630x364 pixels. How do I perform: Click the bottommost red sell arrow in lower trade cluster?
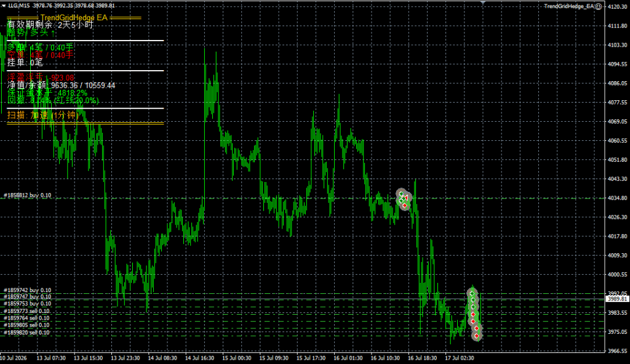(x=477, y=336)
